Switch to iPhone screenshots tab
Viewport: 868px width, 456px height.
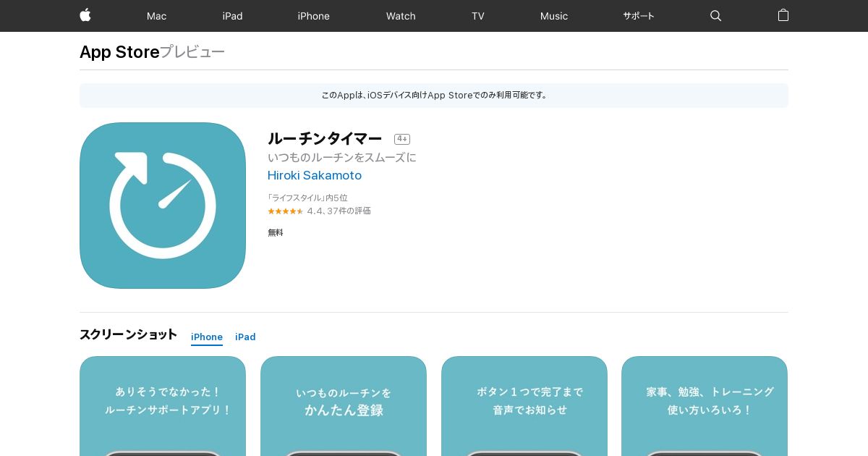click(x=207, y=337)
